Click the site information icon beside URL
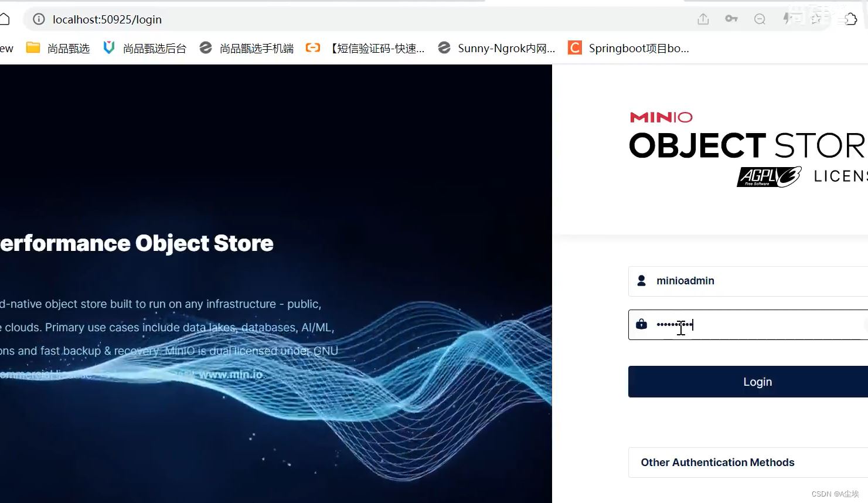This screenshot has height=503, width=868. (x=39, y=19)
